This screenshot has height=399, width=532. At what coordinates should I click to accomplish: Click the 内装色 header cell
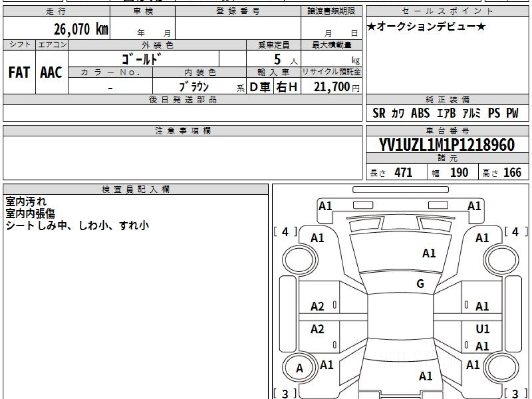pyautogui.click(x=199, y=72)
